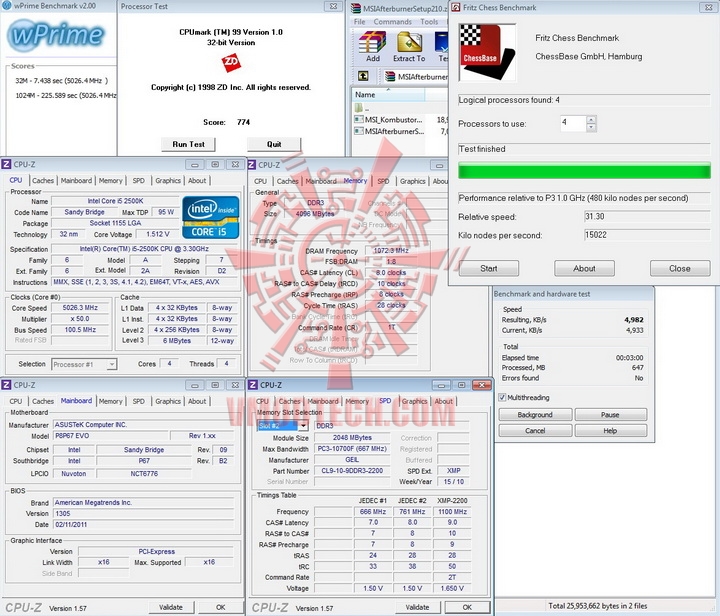720x616 pixels.
Task: Switch to Caches tab in CPU-Z CPU window
Action: (x=43, y=180)
